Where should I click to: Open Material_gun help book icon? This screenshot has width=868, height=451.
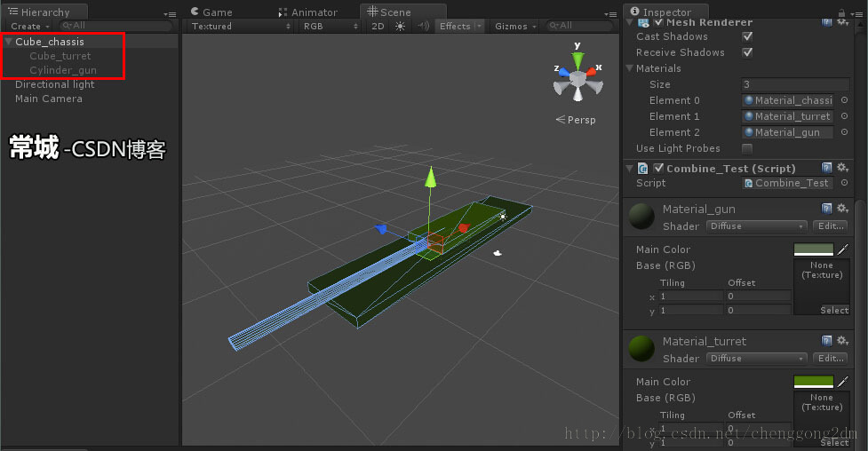(x=826, y=208)
